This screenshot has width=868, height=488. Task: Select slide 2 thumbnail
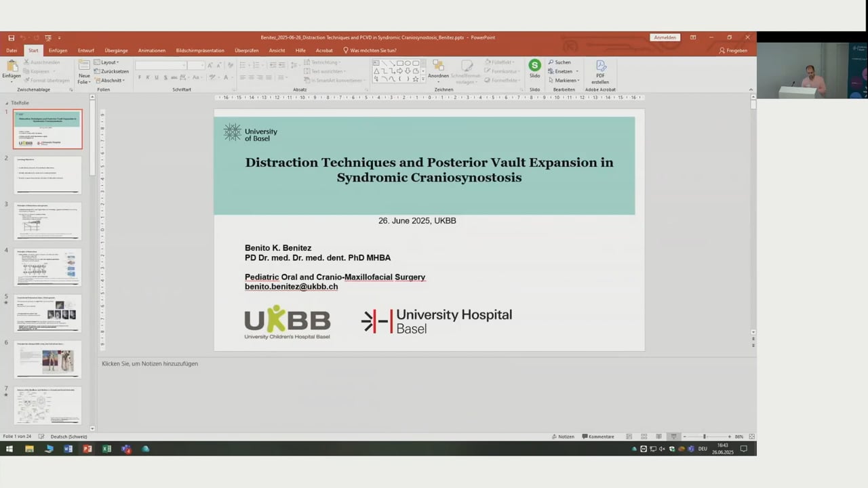tap(47, 175)
